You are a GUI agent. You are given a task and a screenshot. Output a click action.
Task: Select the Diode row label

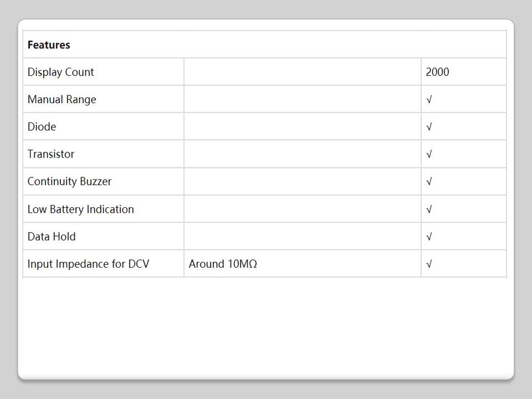[42, 127]
